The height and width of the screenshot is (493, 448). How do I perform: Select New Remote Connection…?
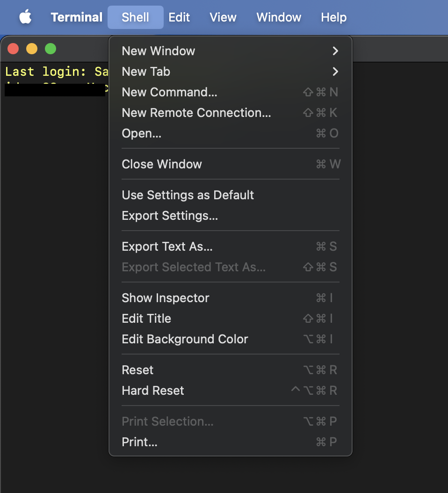(231, 113)
